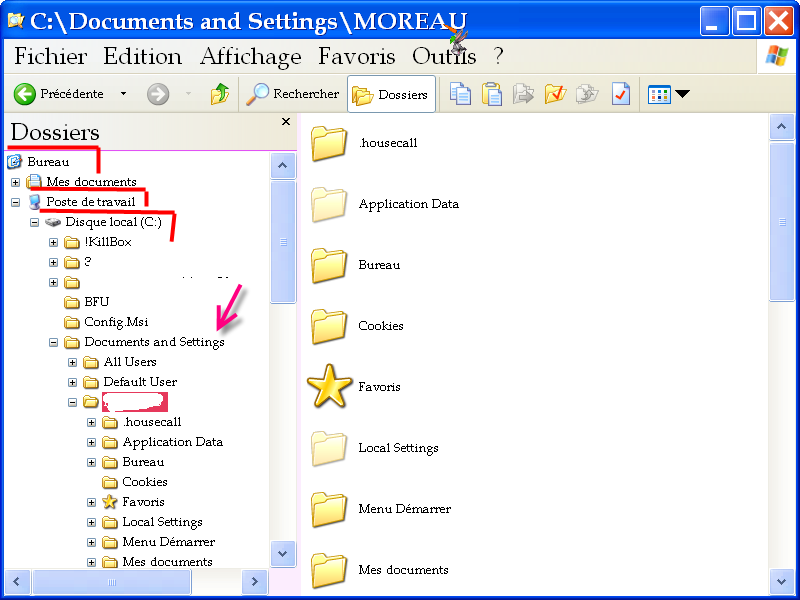Close the Dossiers side panel

pyautogui.click(x=286, y=122)
